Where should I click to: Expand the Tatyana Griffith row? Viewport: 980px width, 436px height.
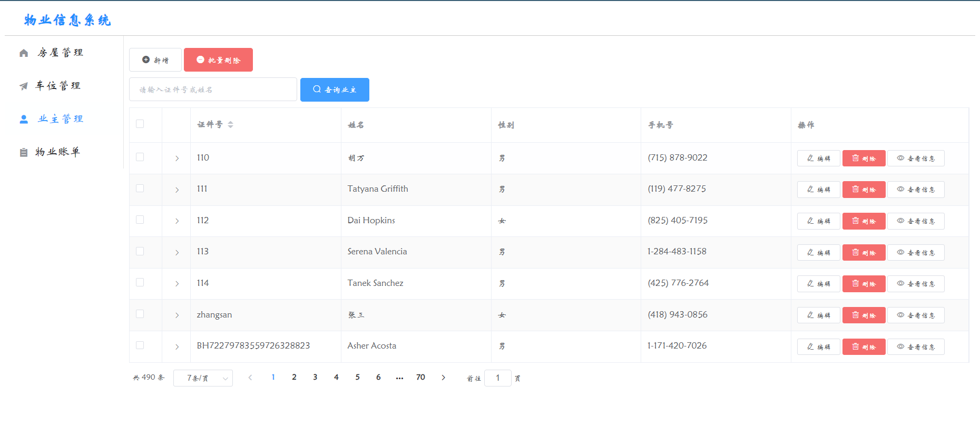[x=177, y=190]
